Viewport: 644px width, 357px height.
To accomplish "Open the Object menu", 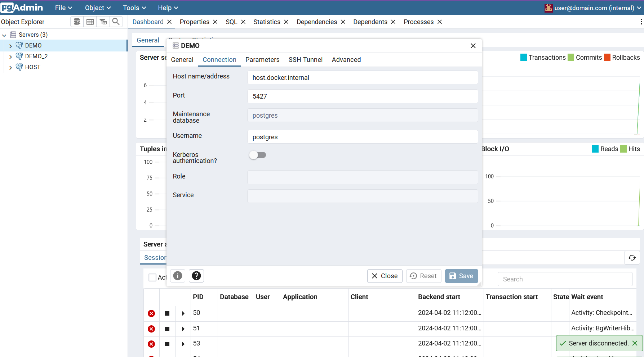I will (98, 8).
